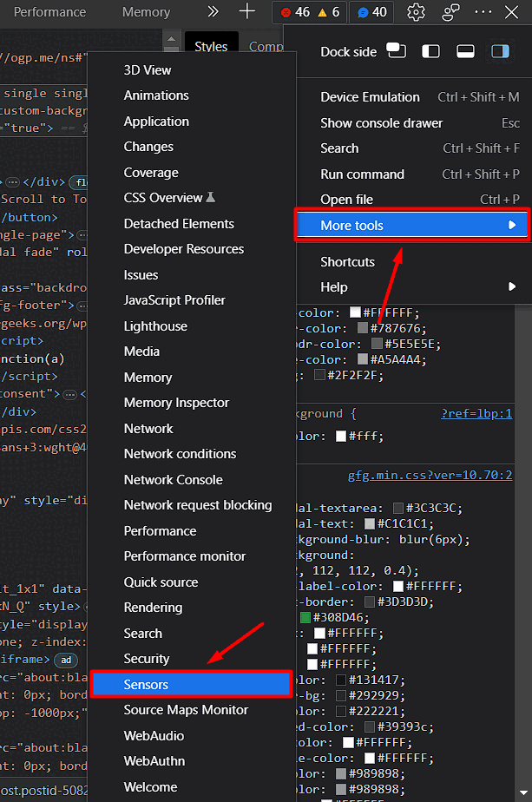This screenshot has width=532, height=802.
Task: Dock DevTools to the left side
Action: (431, 51)
